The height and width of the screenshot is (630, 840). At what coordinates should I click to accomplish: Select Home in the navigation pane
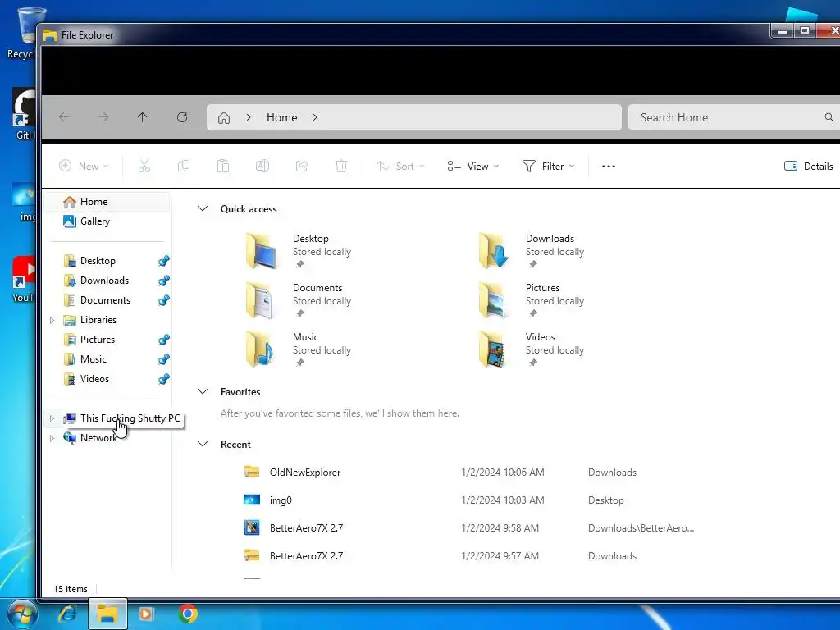tap(107, 202)
